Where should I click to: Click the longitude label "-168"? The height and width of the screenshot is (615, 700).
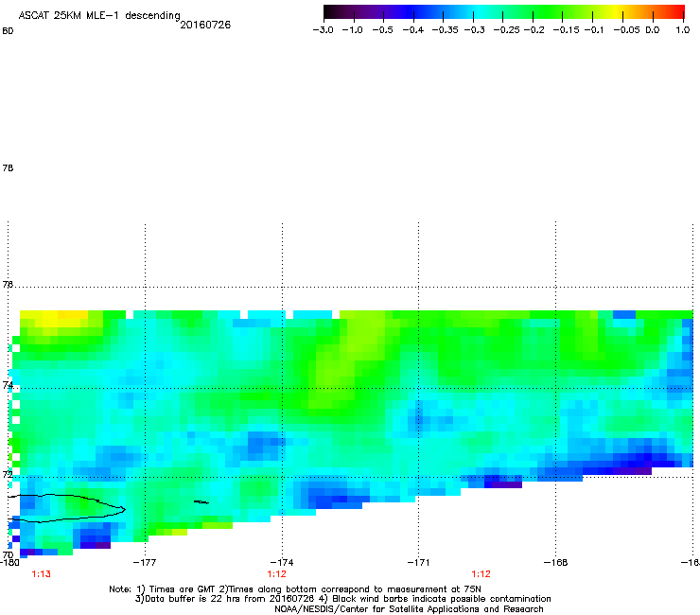pos(555,562)
